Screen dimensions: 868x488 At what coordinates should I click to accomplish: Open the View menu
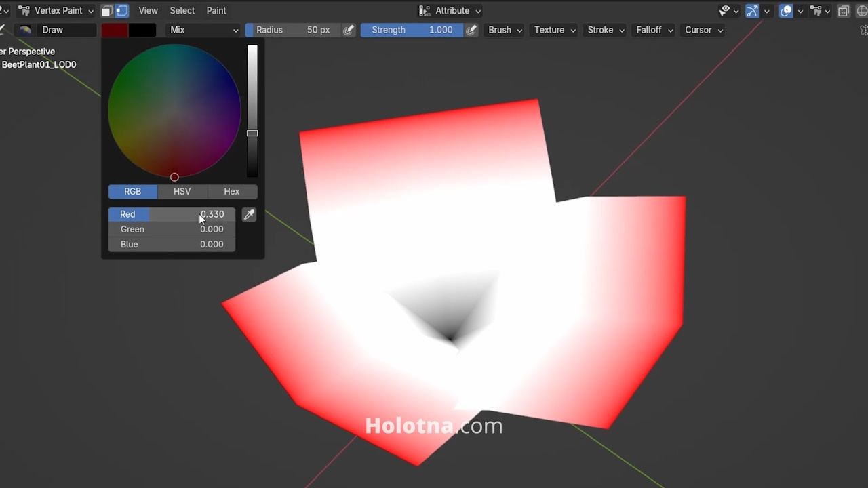pos(148,11)
